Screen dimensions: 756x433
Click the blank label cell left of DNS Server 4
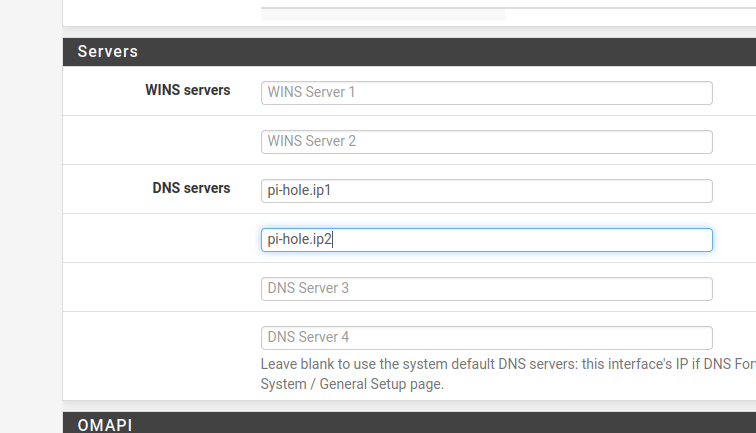pyautogui.click(x=160, y=337)
